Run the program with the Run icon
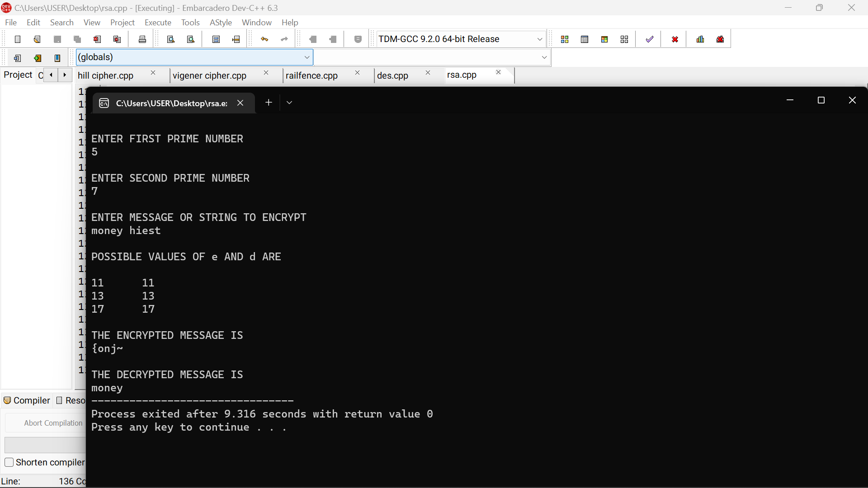Image resolution: width=868 pixels, height=488 pixels. coord(585,39)
